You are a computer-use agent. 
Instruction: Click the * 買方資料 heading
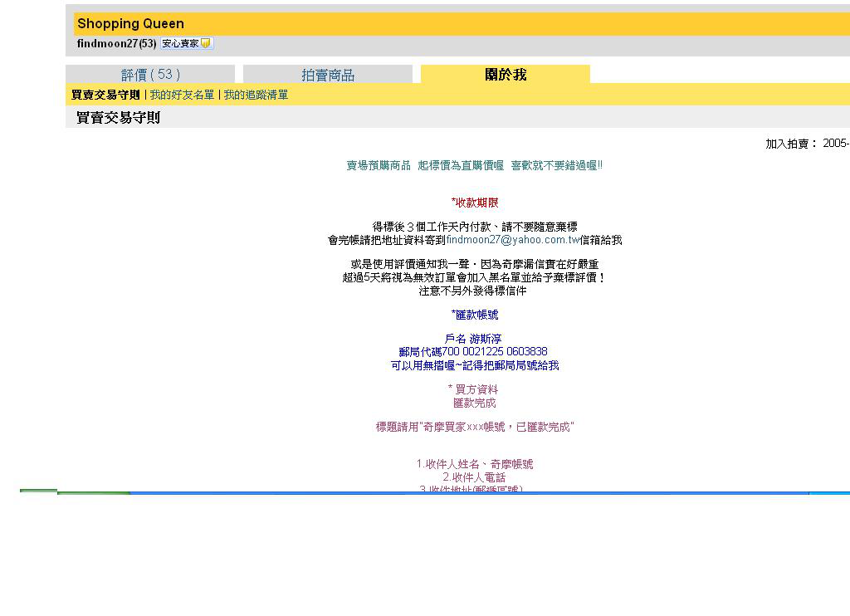pyautogui.click(x=472, y=389)
